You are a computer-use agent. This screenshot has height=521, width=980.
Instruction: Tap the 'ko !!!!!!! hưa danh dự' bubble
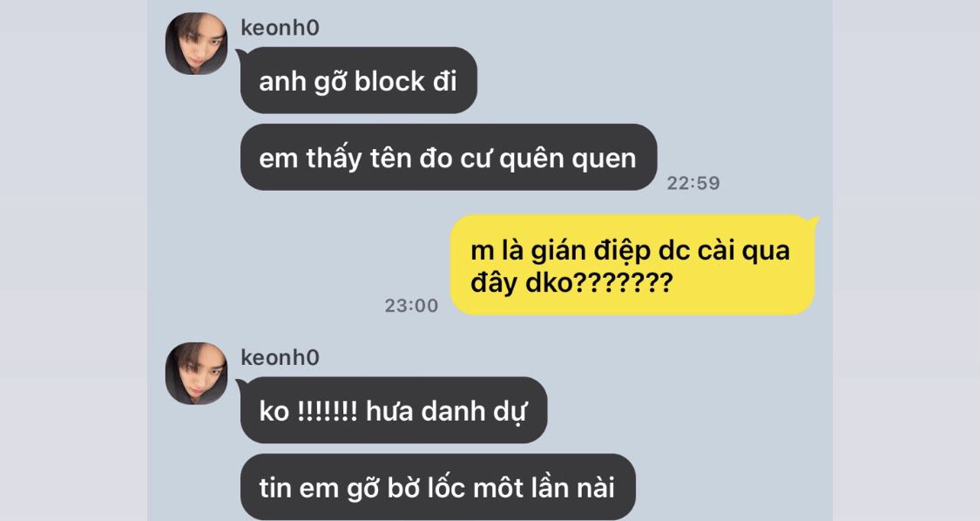393,410
